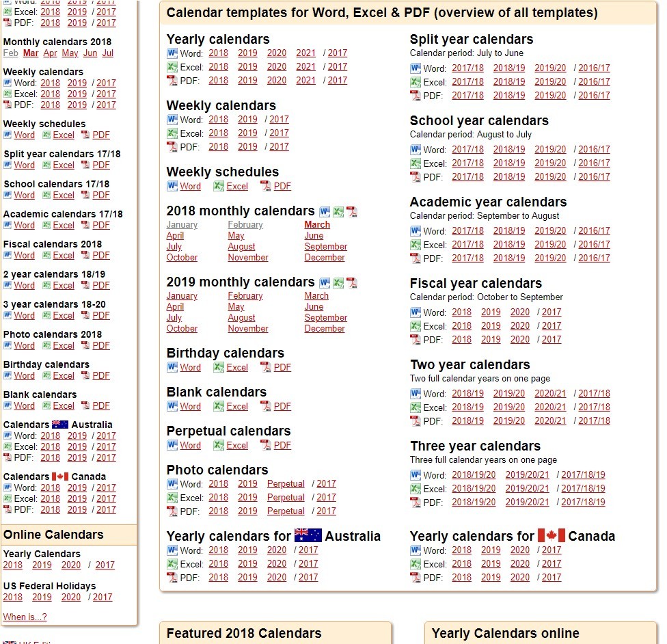This screenshot has height=644, width=667.
Task: Open the February 2019 monthly calendar
Action: coord(245,296)
